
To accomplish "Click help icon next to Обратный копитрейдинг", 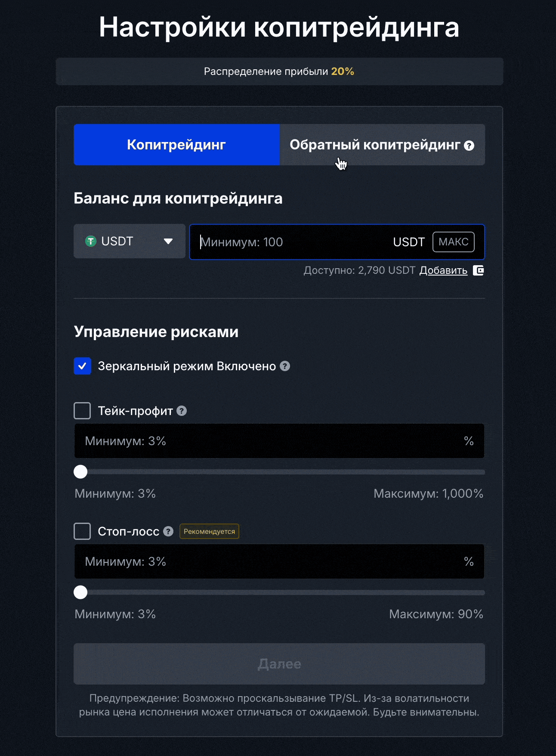I will [469, 146].
